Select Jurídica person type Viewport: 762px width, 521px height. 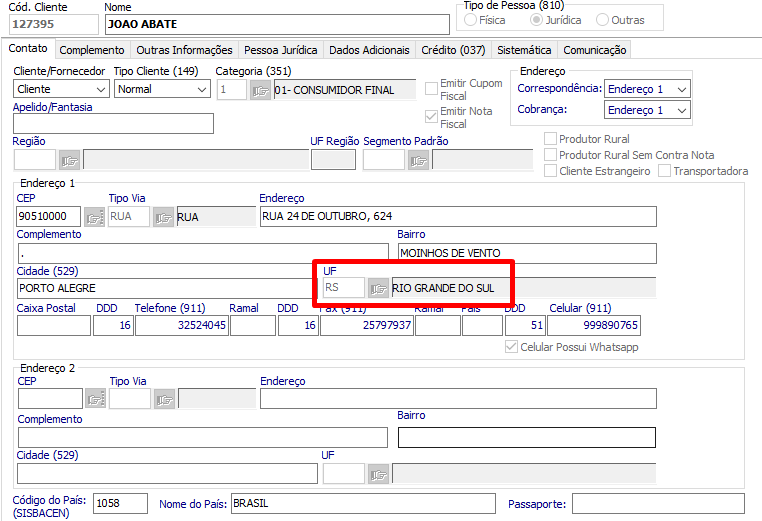[x=536, y=20]
